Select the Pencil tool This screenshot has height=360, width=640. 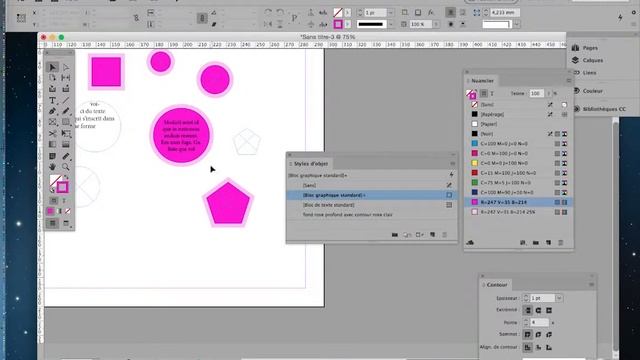pos(66,111)
